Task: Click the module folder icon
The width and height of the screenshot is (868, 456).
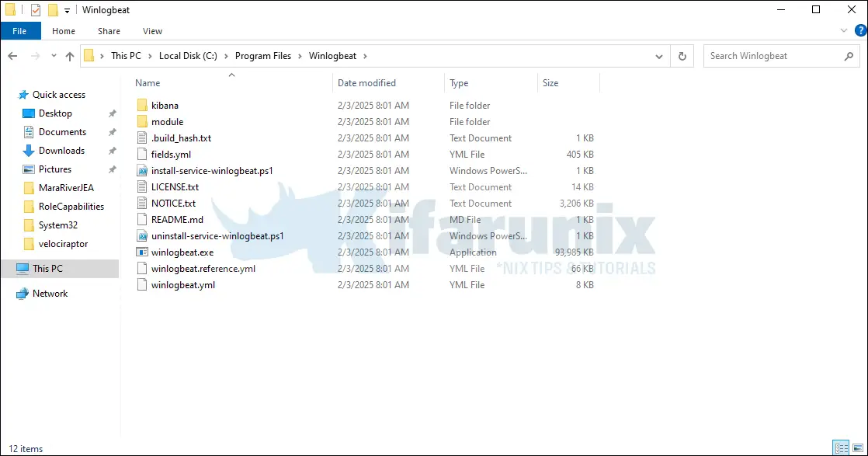Action: [142, 121]
